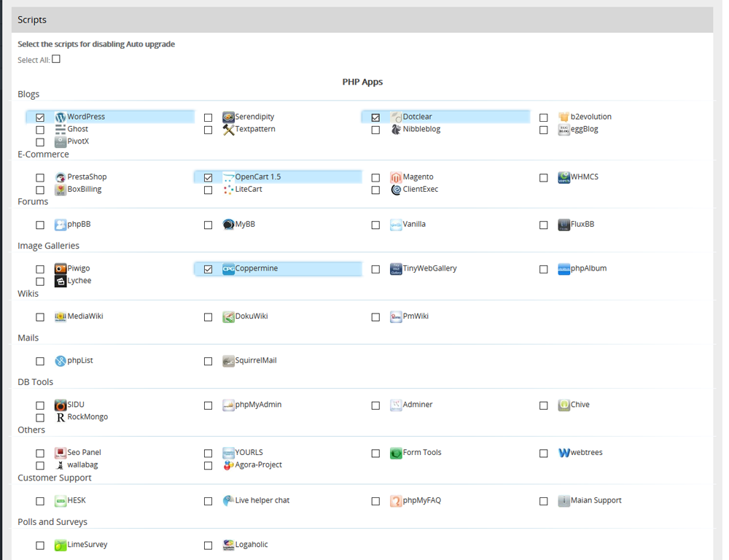Click the phpMyAdmin icon
This screenshot has width=729, height=560.
pyautogui.click(x=228, y=405)
